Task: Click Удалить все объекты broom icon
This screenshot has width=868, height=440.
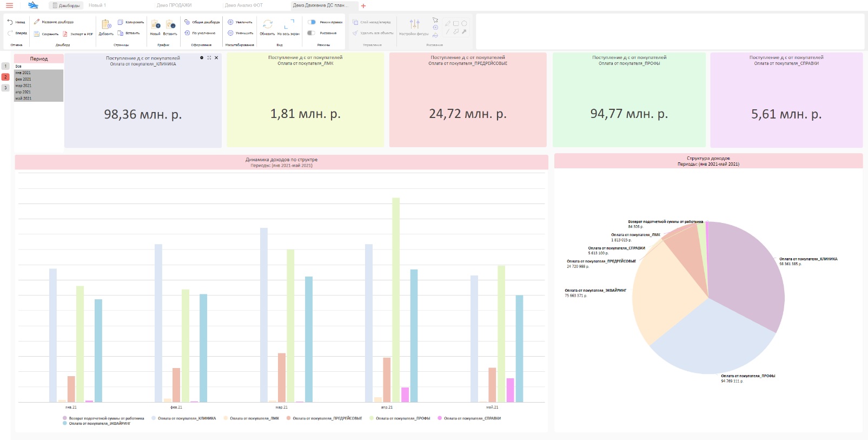Action: click(355, 33)
